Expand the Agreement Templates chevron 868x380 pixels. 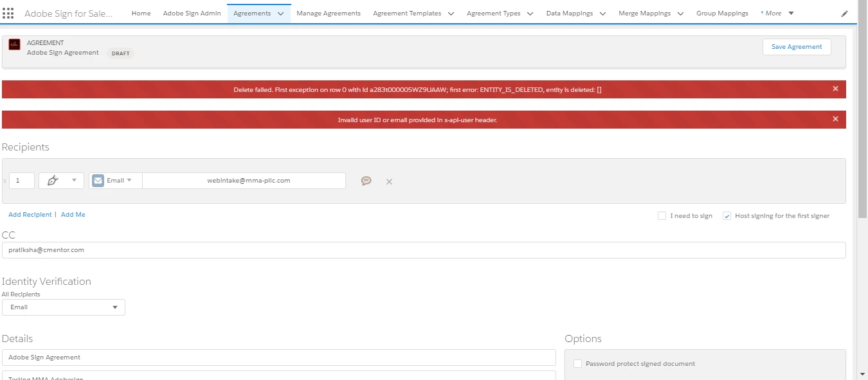click(x=451, y=14)
